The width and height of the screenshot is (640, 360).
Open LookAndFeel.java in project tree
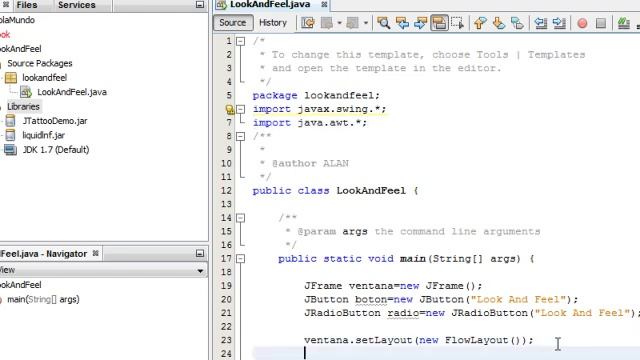click(72, 92)
